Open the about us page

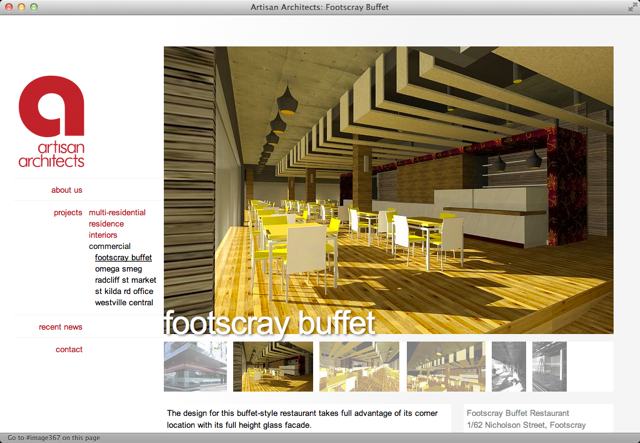(x=67, y=190)
